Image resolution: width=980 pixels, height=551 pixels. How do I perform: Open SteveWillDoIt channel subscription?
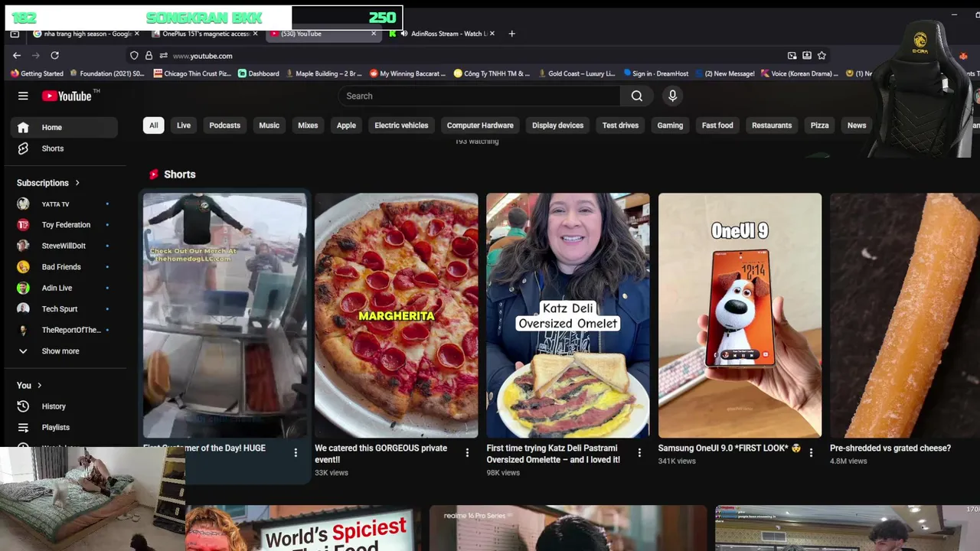pos(64,246)
